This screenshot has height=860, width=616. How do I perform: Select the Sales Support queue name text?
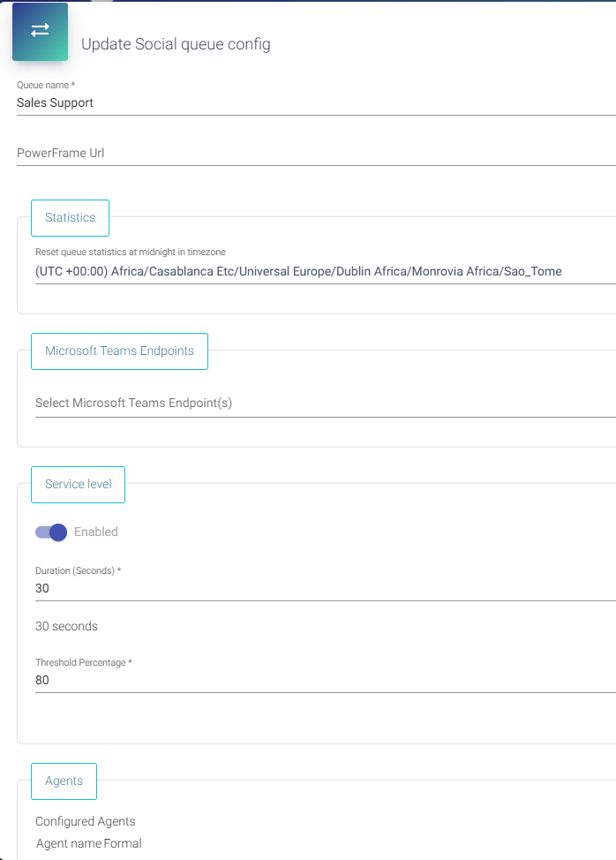click(x=55, y=102)
